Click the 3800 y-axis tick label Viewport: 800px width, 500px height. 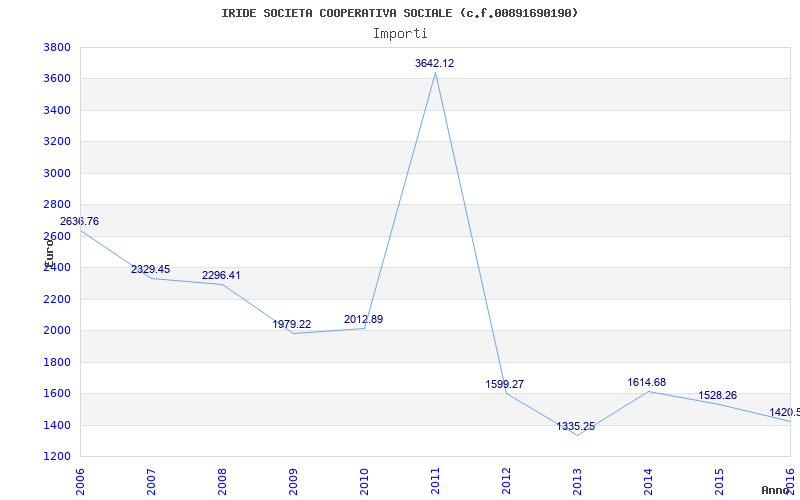[x=57, y=47]
